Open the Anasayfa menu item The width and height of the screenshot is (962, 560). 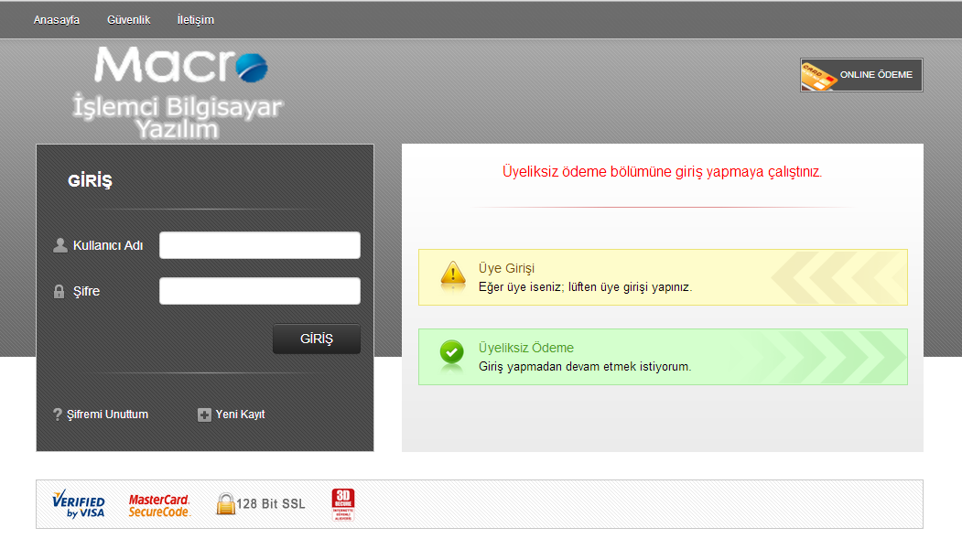click(x=57, y=20)
